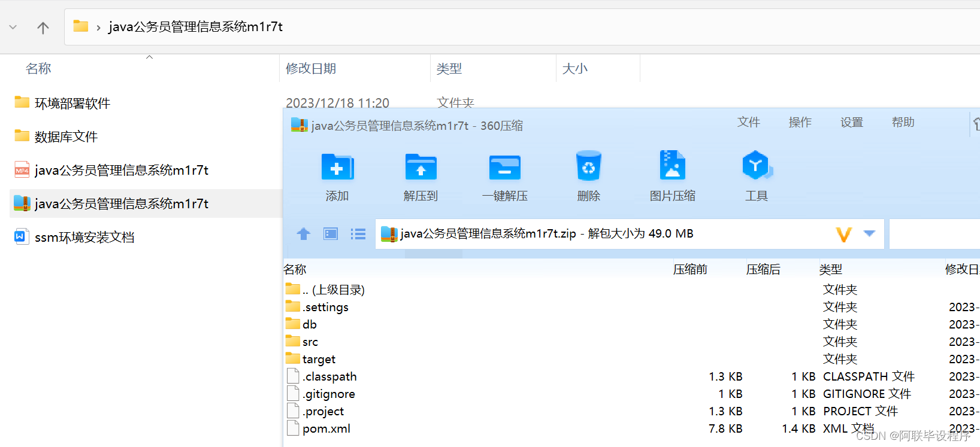The height and width of the screenshot is (447, 980).
Task: Click the 1.4 KB compressed size cell
Action: coord(798,428)
